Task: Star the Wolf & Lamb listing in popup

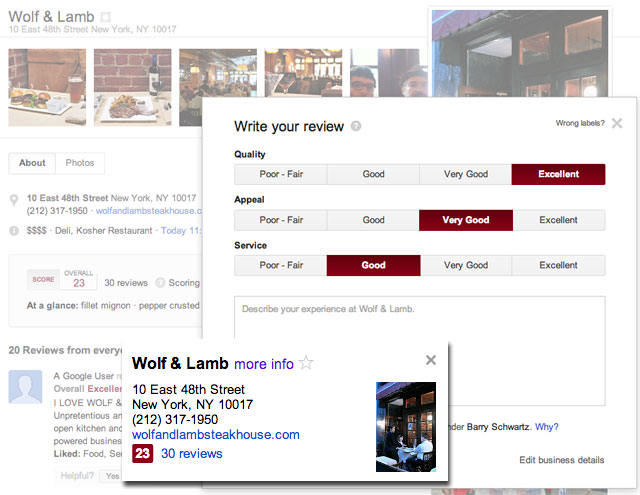Action: (306, 362)
